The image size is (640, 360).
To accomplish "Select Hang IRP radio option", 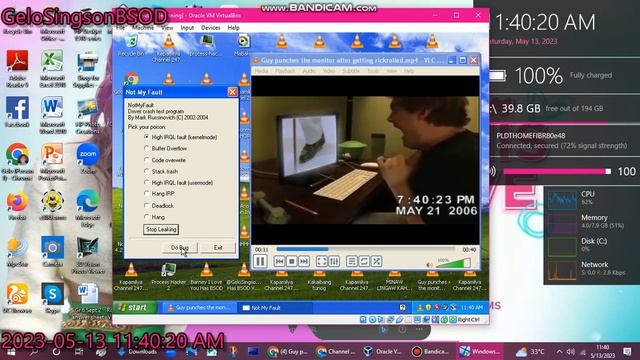I will (x=147, y=193).
